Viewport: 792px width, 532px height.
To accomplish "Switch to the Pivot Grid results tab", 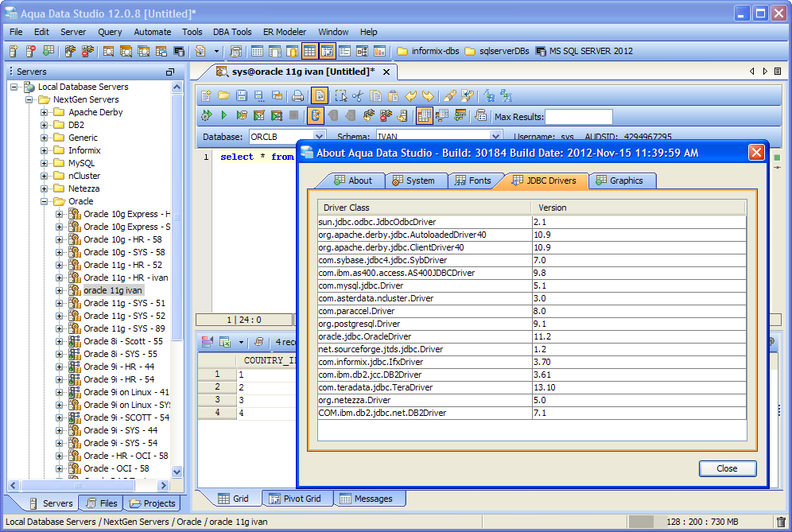I will point(295,499).
